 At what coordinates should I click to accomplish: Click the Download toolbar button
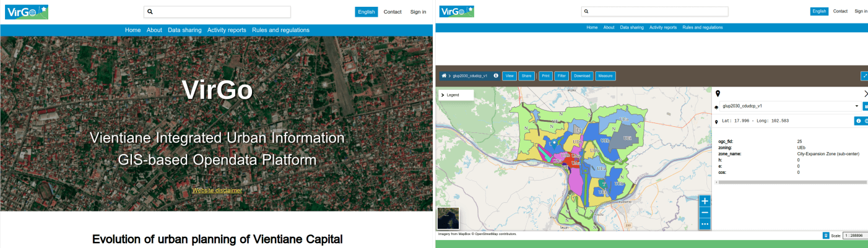(582, 76)
